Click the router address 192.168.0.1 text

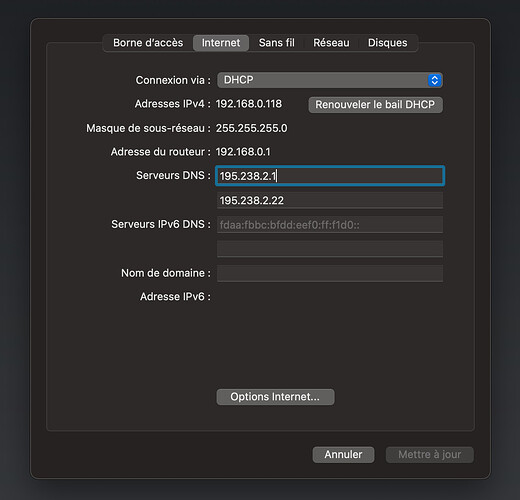pos(243,152)
